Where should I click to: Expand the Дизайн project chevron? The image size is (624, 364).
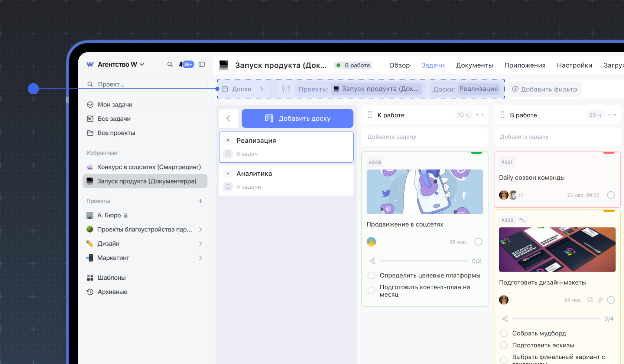201,244
